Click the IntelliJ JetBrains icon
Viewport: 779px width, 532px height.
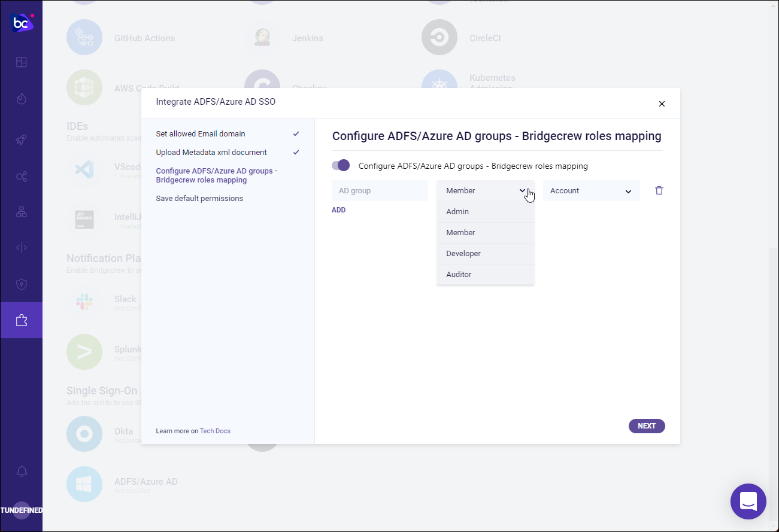[84, 219]
